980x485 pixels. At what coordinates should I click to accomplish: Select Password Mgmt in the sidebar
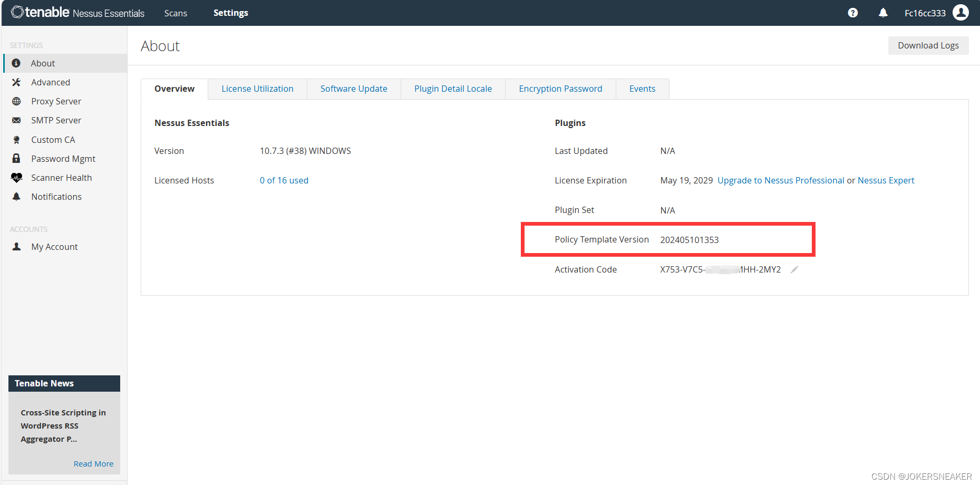click(65, 159)
